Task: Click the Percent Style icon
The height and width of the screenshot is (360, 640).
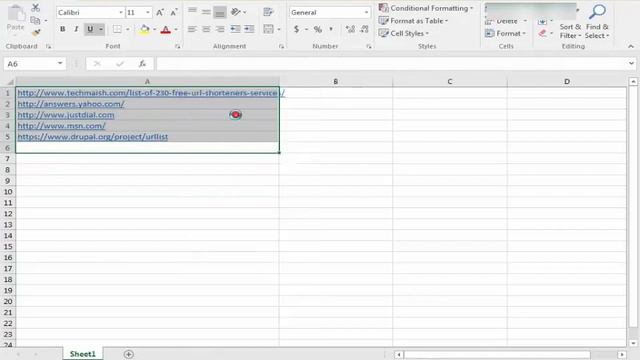Action: [318, 29]
